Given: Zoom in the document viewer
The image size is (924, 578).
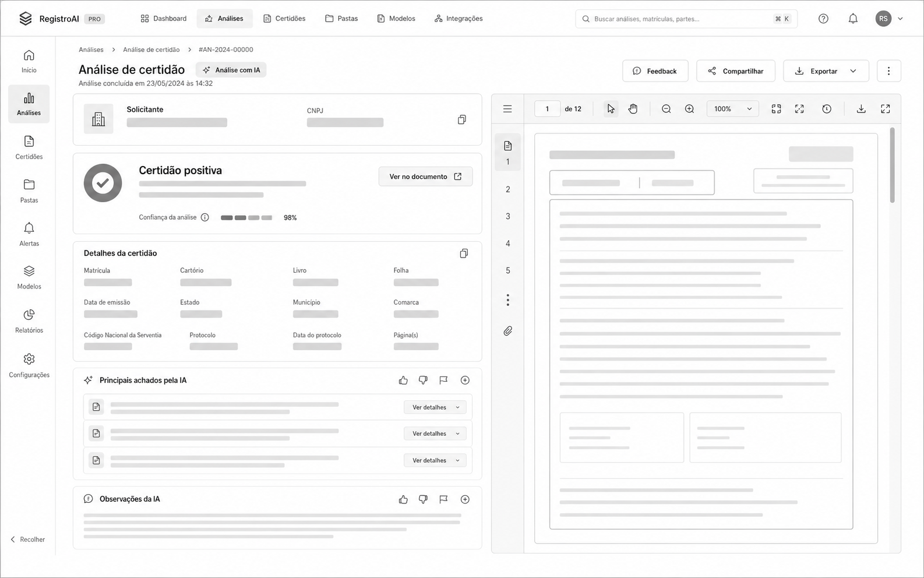Looking at the screenshot, I should 689,109.
